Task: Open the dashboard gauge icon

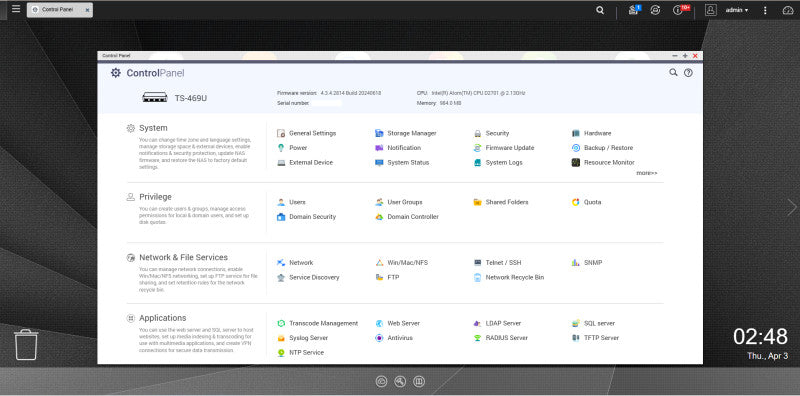Action: [788, 10]
